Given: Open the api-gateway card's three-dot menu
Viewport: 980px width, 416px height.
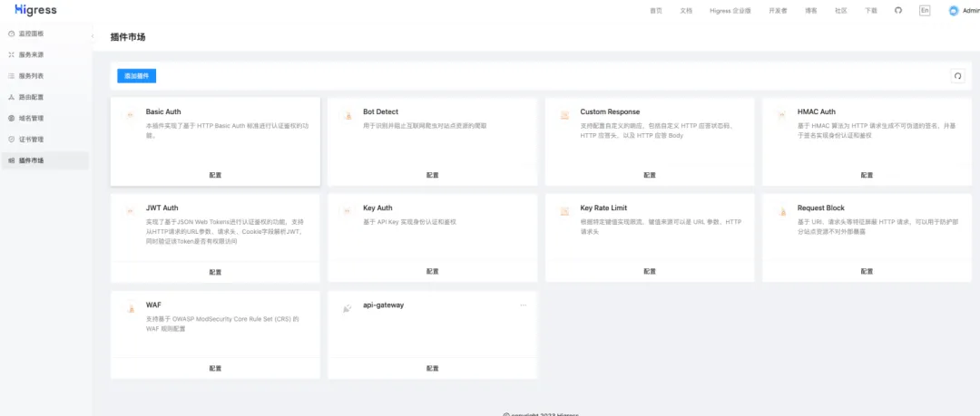Looking at the screenshot, I should click(x=523, y=305).
